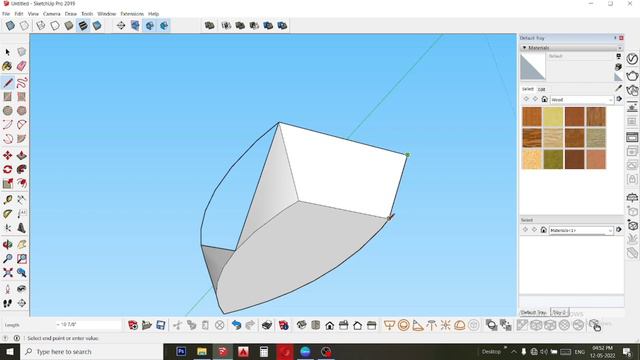
Task: Click the back arrow in material browser
Action: coord(526,99)
